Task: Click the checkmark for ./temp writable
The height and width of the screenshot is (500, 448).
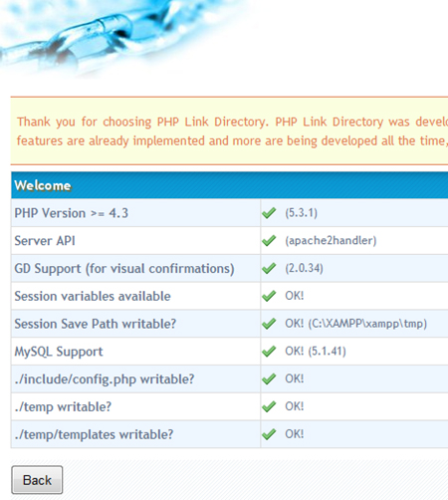Action: pos(269,406)
